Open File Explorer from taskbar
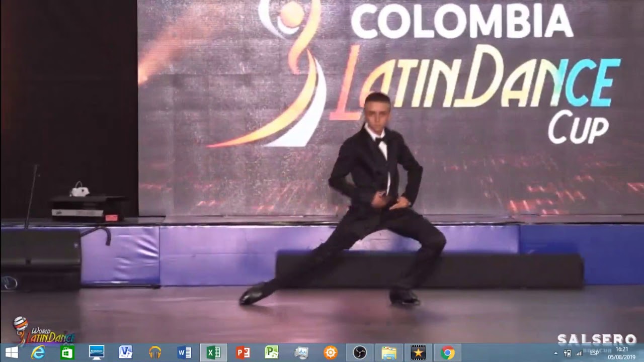Viewport: 644px width, 362px height. click(389, 352)
